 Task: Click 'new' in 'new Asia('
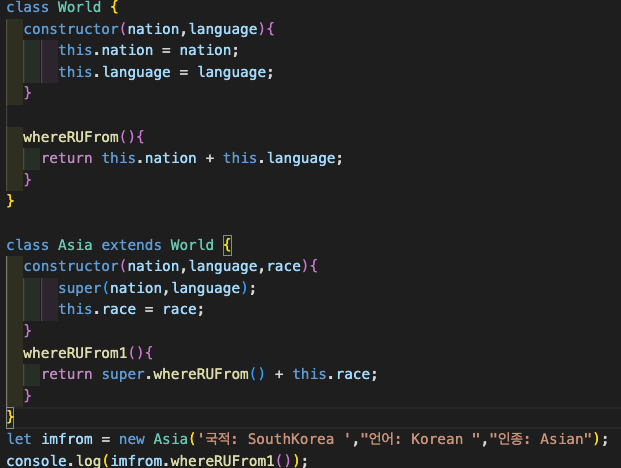coord(132,439)
